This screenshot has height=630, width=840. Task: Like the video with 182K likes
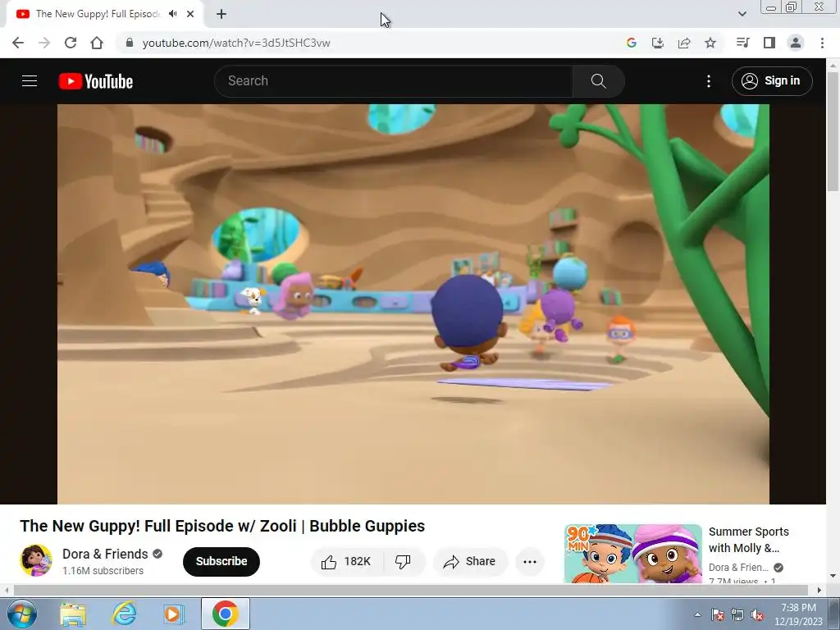pos(347,561)
